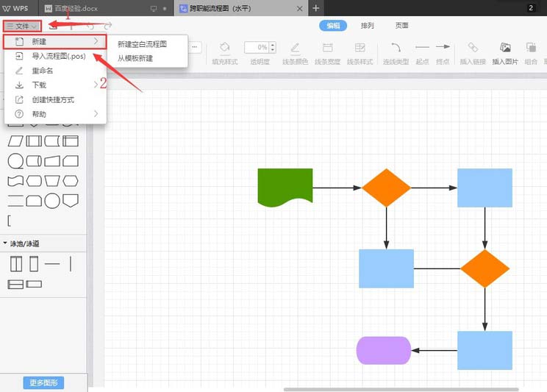Select the horizontal separator line shape
The image size is (547, 392).
tap(52, 264)
